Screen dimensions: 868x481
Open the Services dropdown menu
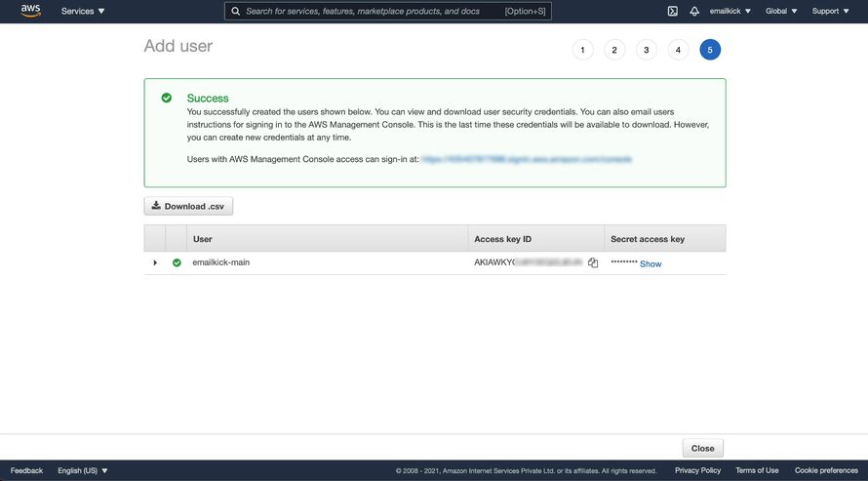pyautogui.click(x=83, y=11)
